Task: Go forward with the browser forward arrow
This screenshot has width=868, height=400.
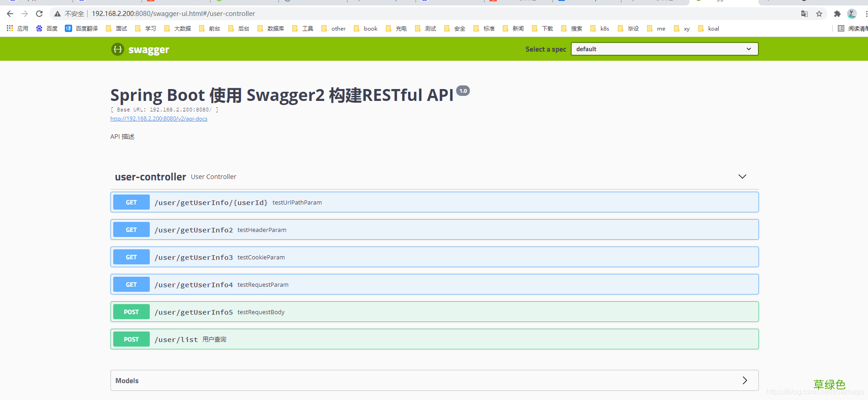Action: click(x=25, y=14)
